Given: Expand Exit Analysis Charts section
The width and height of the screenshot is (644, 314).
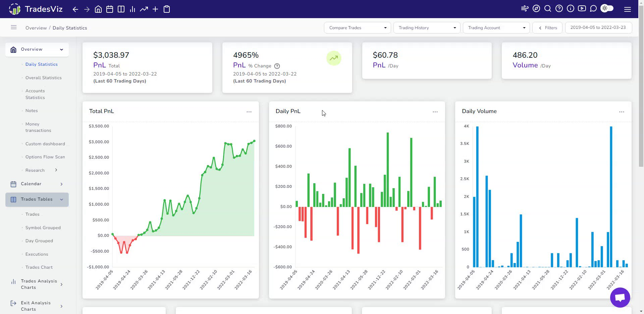Looking at the screenshot, I should point(37,306).
